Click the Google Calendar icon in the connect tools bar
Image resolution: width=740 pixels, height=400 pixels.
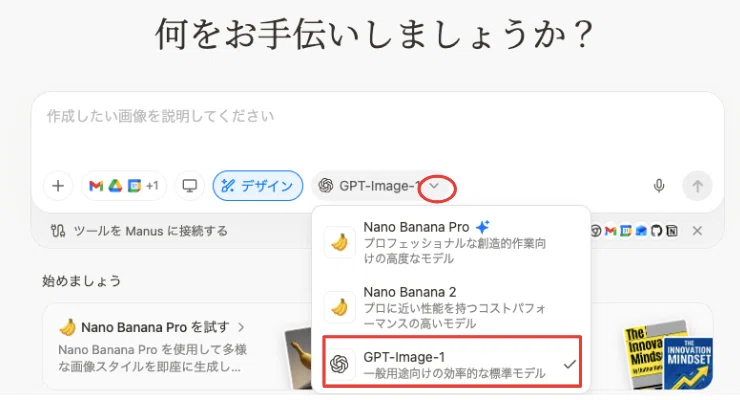[626, 231]
